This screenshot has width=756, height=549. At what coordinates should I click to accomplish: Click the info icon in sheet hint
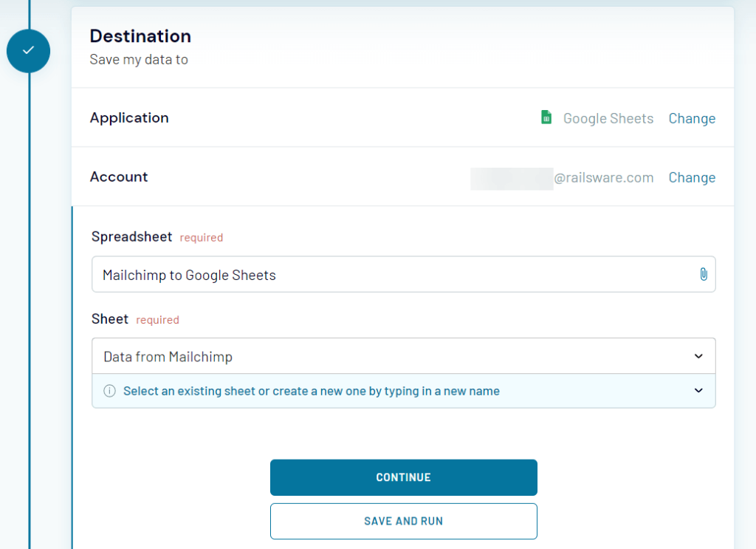109,392
